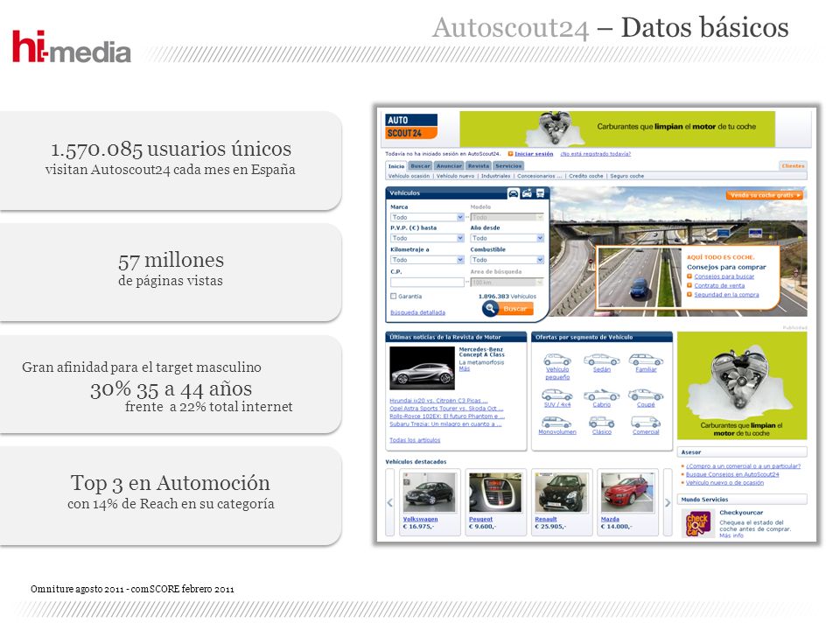Screen dimensions: 840x630
Task: Open Vehículo ocasión submenu item
Action: point(409,176)
